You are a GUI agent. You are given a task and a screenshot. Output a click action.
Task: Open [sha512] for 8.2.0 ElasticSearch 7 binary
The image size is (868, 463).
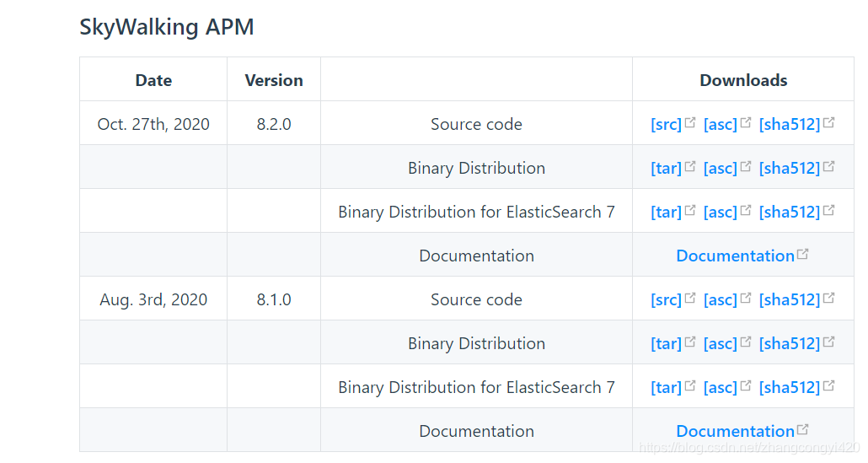(x=790, y=212)
